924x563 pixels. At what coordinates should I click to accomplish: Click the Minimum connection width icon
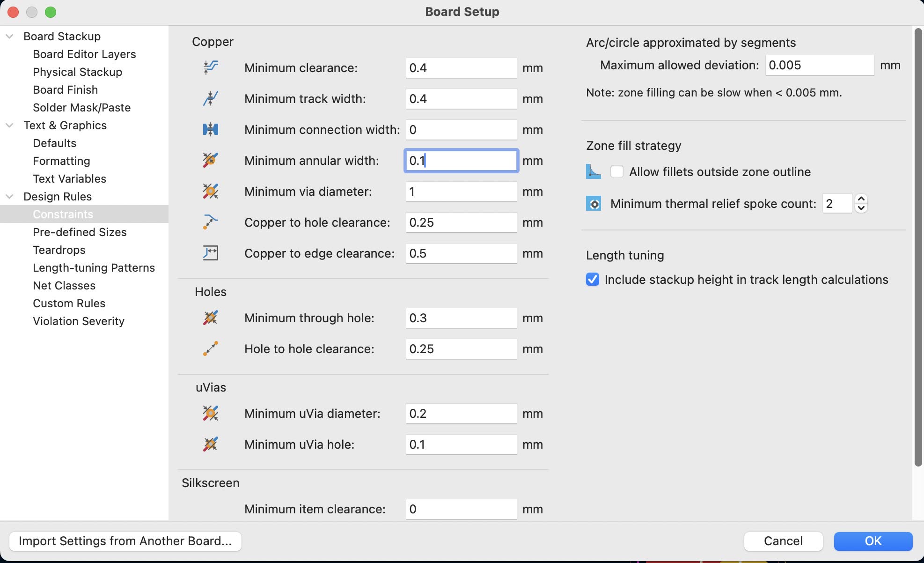pyautogui.click(x=211, y=129)
